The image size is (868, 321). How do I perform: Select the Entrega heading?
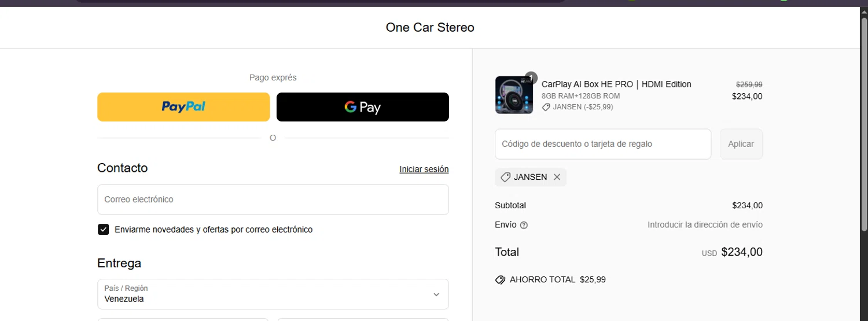(119, 263)
